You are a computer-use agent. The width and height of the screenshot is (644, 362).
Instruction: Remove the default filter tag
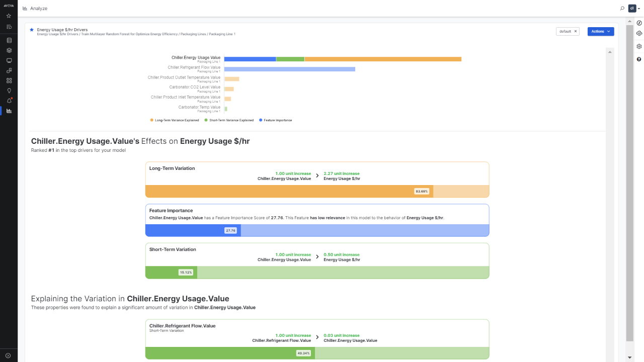click(x=576, y=31)
